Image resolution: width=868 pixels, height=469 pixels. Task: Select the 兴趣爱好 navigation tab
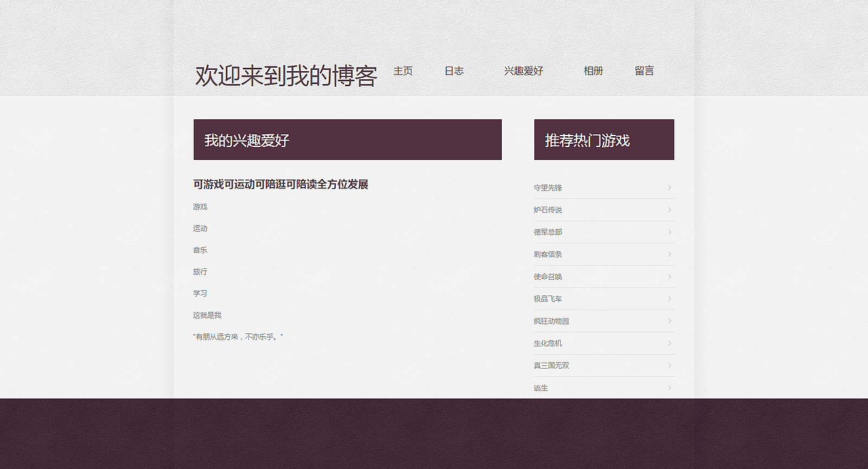tap(524, 70)
